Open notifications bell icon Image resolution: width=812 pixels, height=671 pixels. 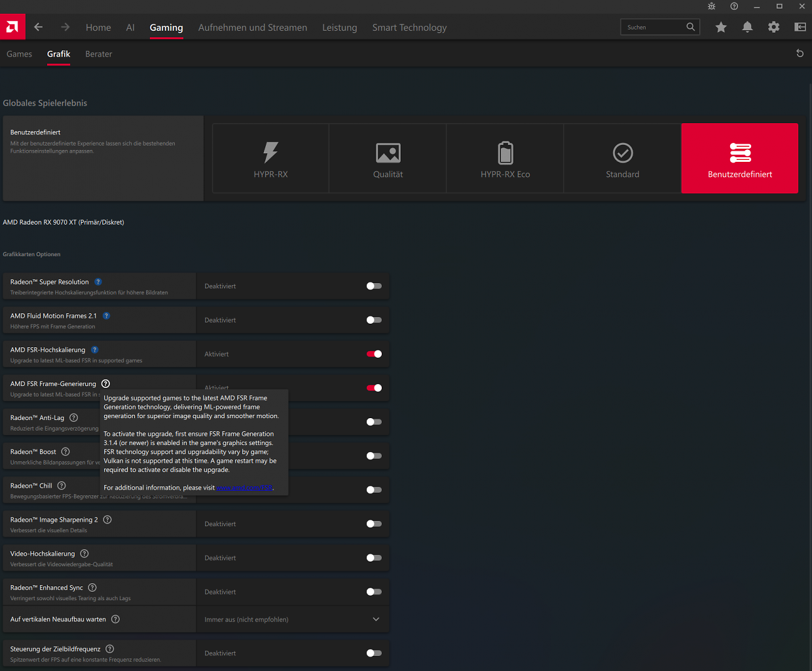[x=747, y=27]
